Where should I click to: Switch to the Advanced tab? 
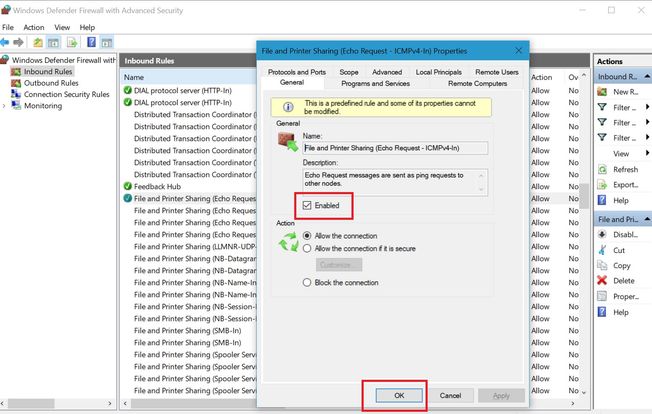point(387,72)
